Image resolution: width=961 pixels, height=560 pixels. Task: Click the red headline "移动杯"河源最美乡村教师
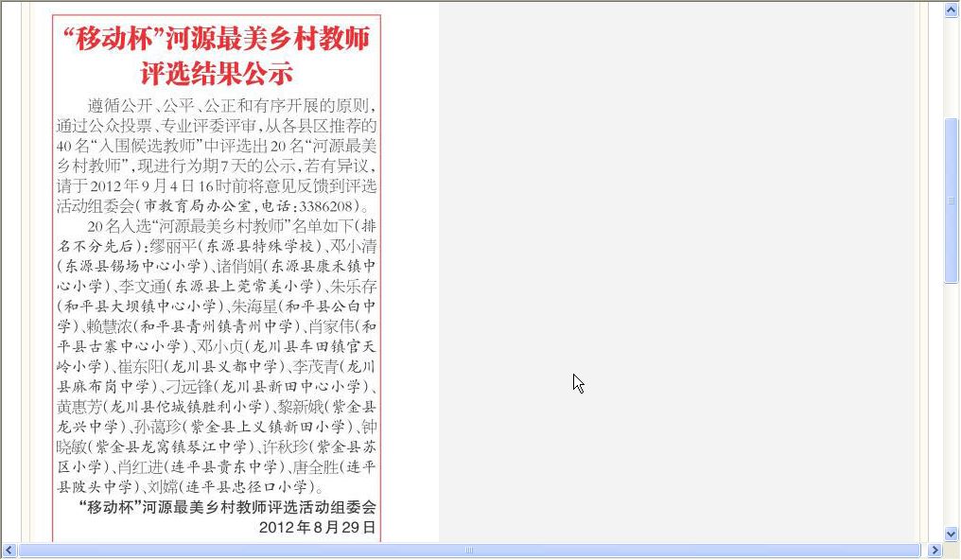pos(217,40)
